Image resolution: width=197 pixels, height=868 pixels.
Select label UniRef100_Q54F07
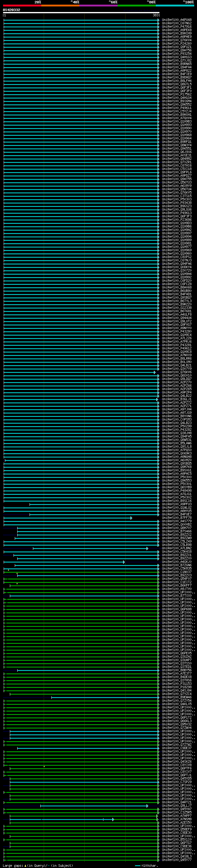[x=177, y=579]
